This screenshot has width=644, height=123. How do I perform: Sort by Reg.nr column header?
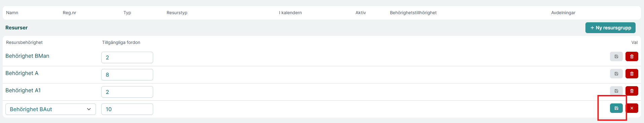point(69,13)
